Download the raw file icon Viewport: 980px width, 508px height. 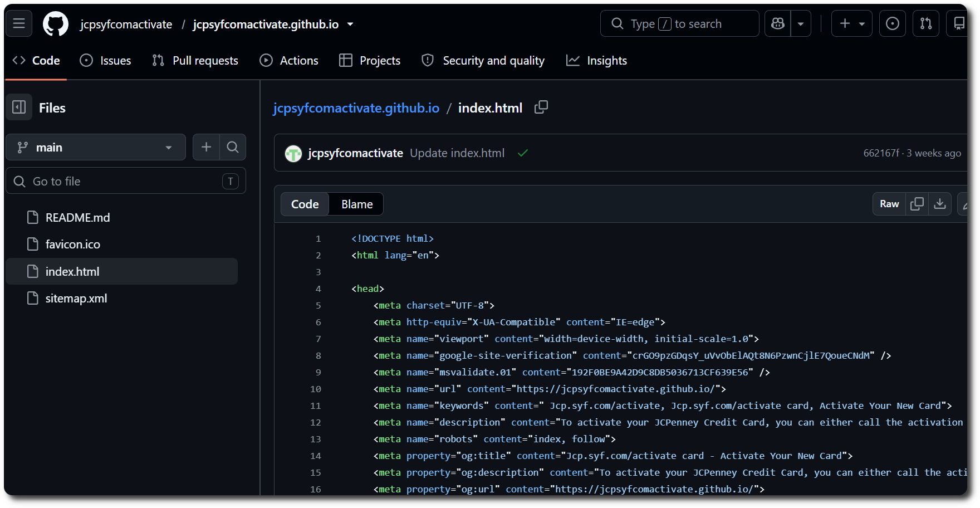940,204
